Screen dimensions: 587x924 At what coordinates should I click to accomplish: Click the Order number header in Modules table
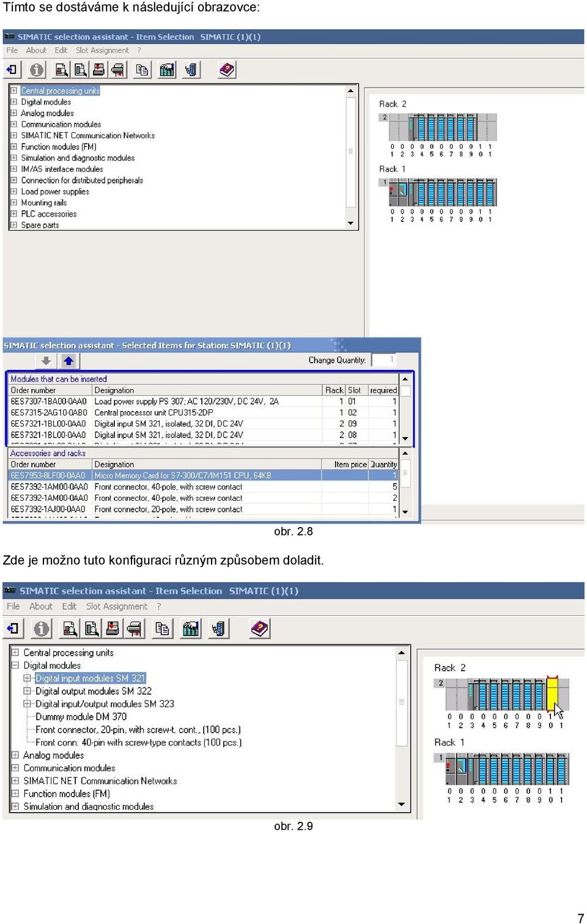(50, 390)
